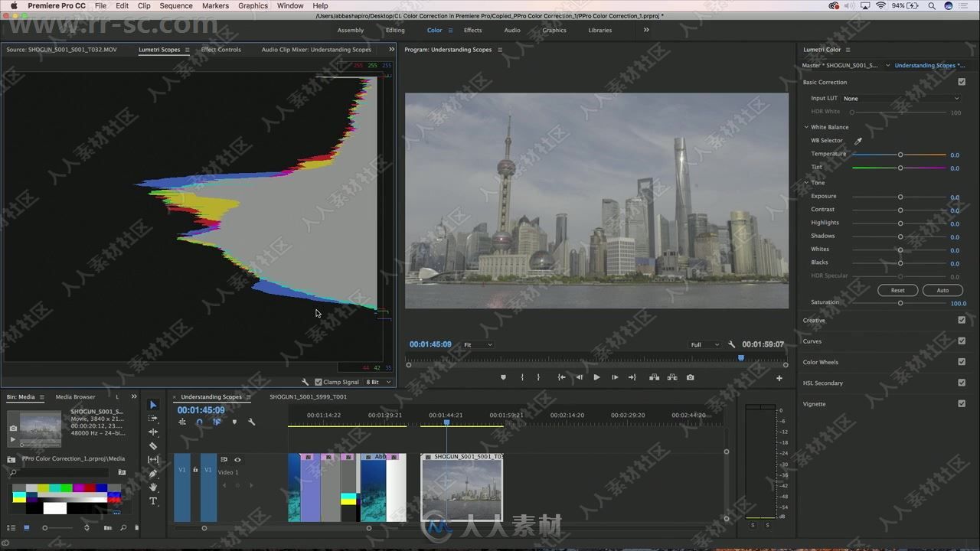The width and height of the screenshot is (980, 551).
Task: Toggle the Vignette section checkbox
Action: tap(962, 403)
